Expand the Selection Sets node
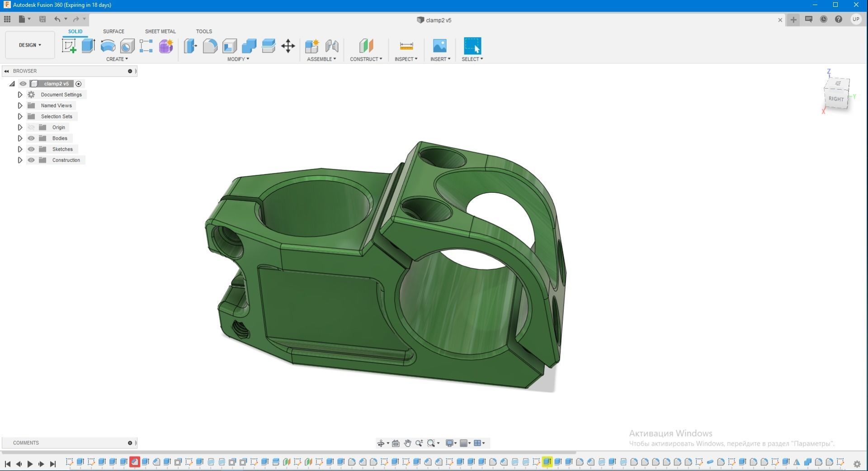This screenshot has width=868, height=471. click(x=20, y=116)
